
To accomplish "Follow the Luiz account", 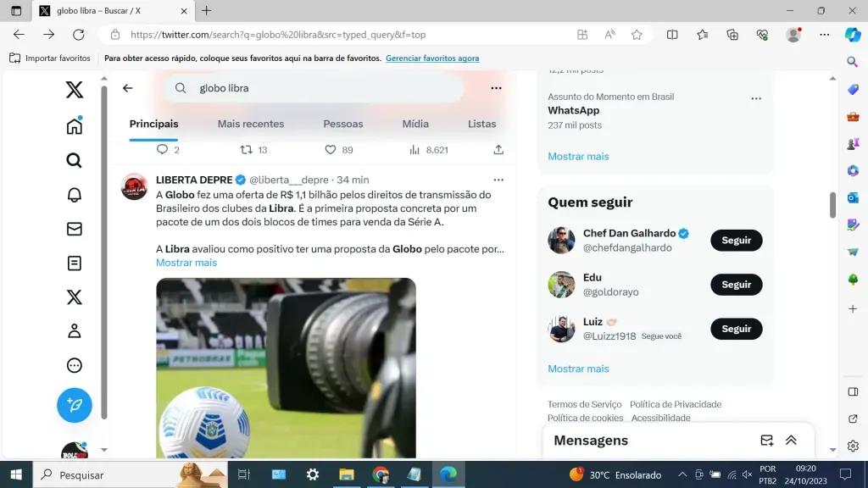I will [x=736, y=329].
